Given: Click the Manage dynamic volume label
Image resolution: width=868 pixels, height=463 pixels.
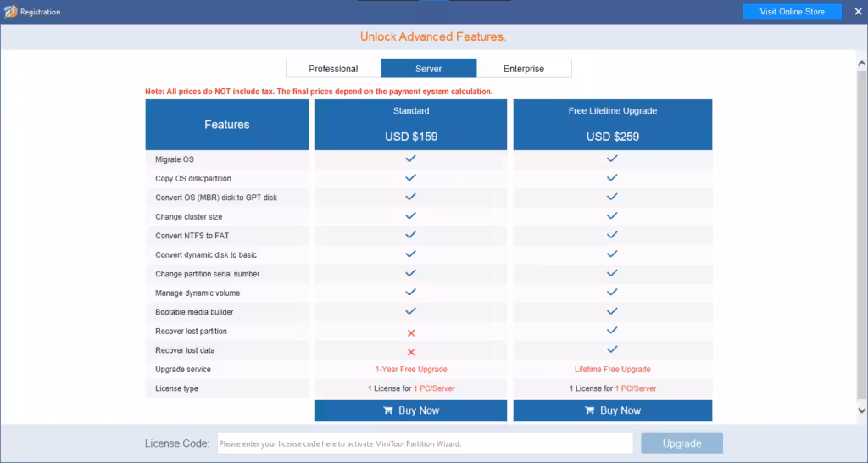Looking at the screenshot, I should [x=198, y=293].
